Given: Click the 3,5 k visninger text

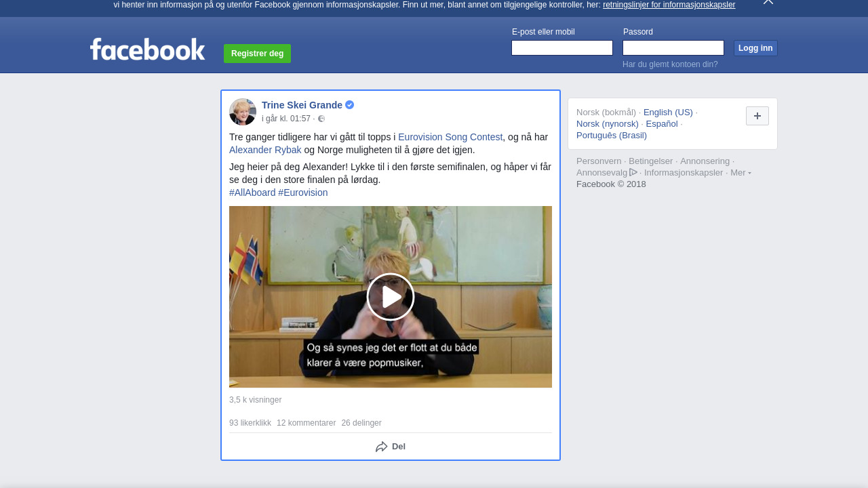Looking at the screenshot, I should tap(256, 400).
